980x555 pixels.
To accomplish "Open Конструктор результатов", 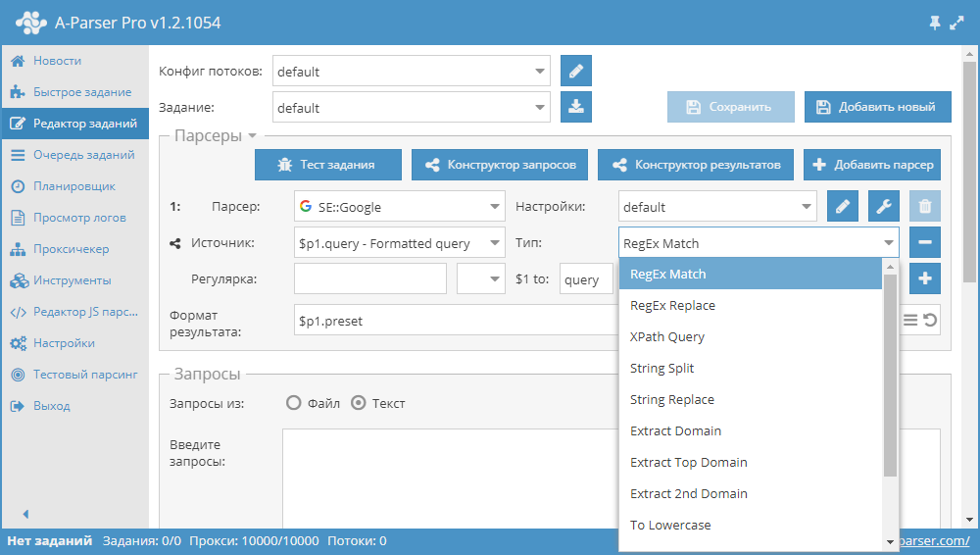I will (x=696, y=165).
